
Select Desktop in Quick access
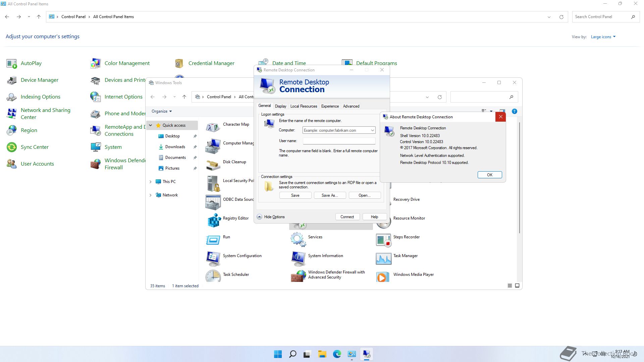[172, 136]
